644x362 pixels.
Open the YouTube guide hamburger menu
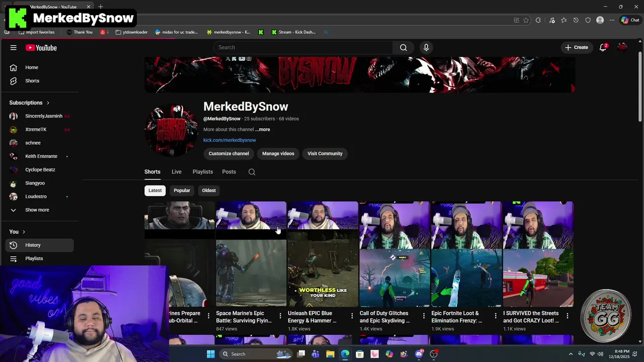pos(13,48)
